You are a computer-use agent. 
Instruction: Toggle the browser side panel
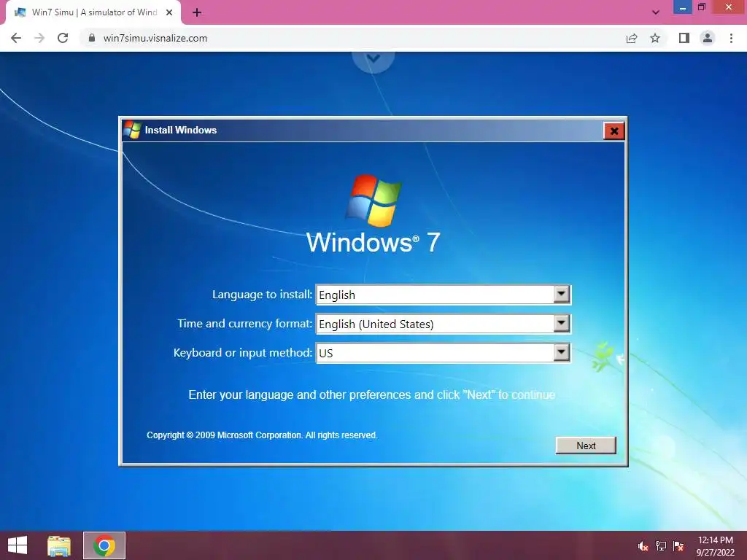pos(684,38)
